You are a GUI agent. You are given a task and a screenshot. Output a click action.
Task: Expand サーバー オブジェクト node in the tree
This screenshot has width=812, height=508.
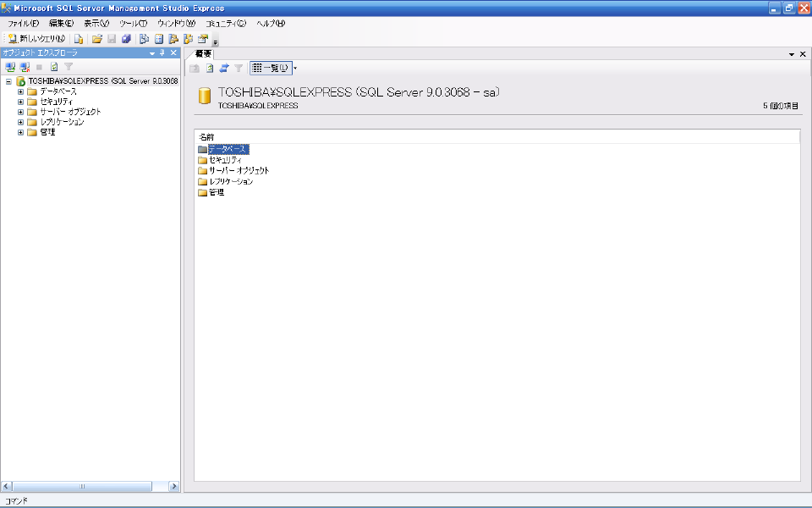[x=20, y=112]
